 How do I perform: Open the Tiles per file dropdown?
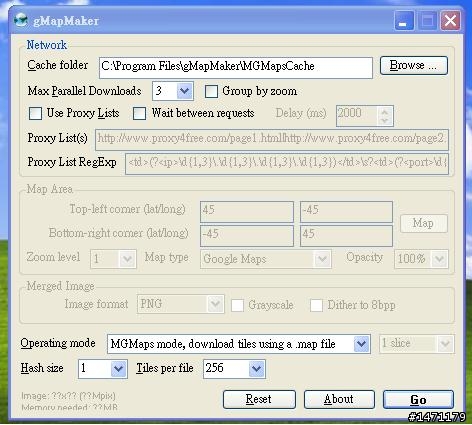[256, 369]
